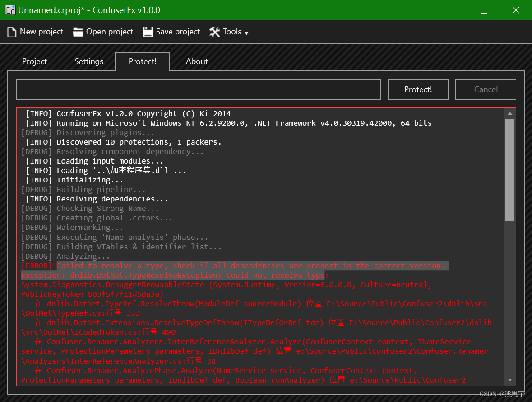Screen dimensions: 532x402
Task: Click log line 'Running on Microsoft Windows NT'
Action: click(x=229, y=123)
